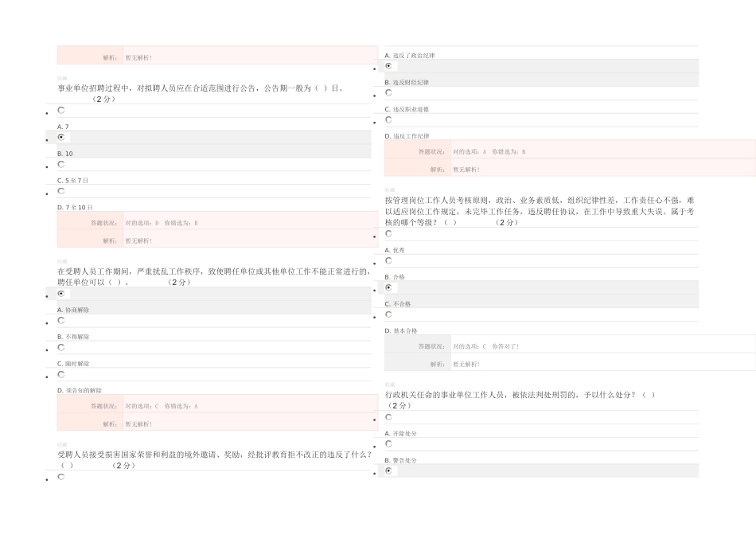Select radio button for option D. 须告知的解除

click(x=61, y=374)
